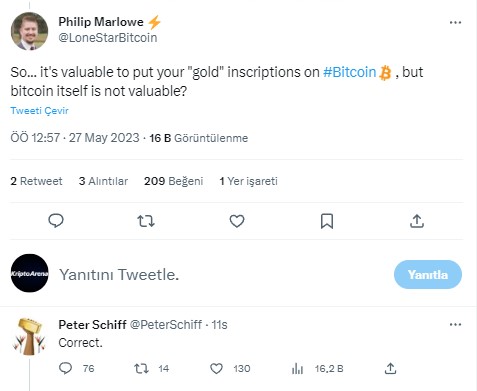The image size is (477, 391).
Task: Retweet the main tweet using retweet icon
Action: tap(146, 221)
